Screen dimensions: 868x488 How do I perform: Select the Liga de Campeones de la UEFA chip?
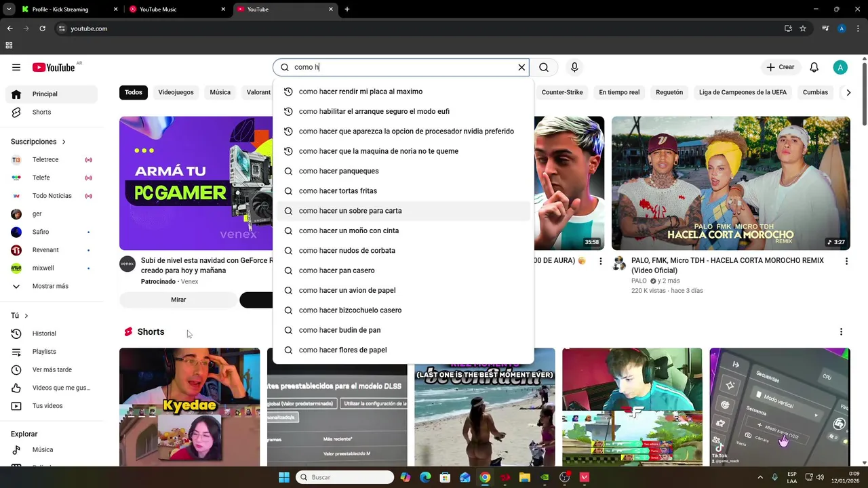743,92
